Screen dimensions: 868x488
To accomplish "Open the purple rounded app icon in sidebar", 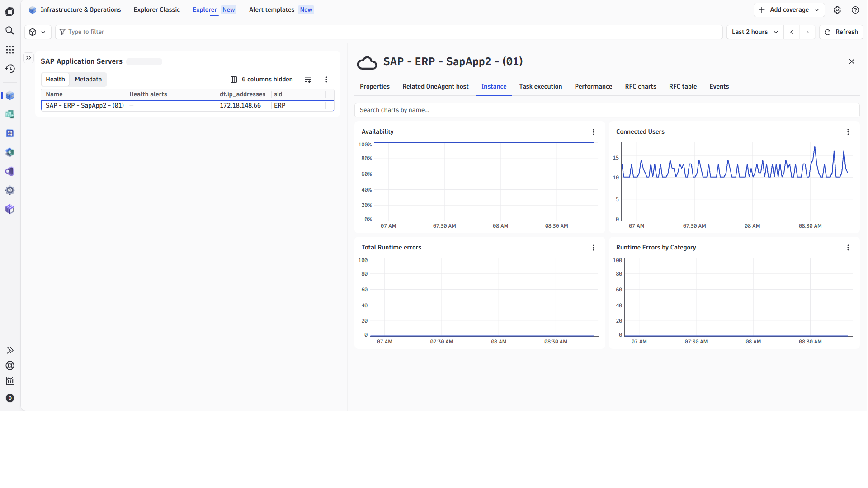I will (x=10, y=171).
